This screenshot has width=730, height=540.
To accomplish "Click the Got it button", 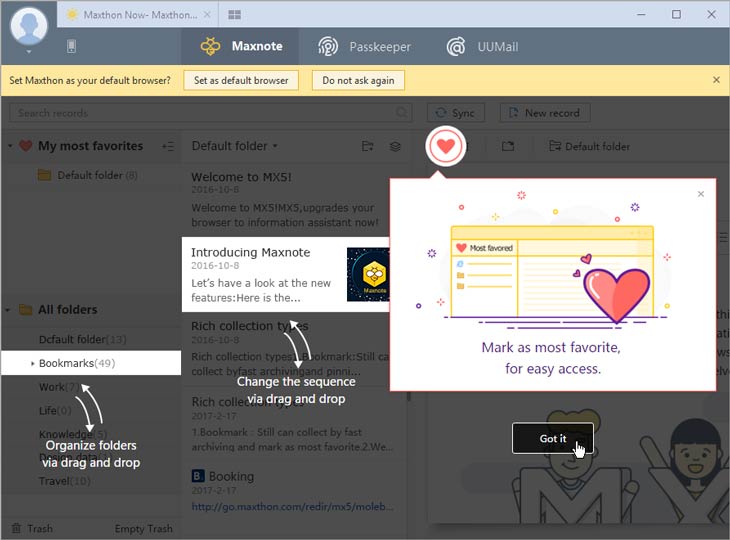I will (x=553, y=438).
